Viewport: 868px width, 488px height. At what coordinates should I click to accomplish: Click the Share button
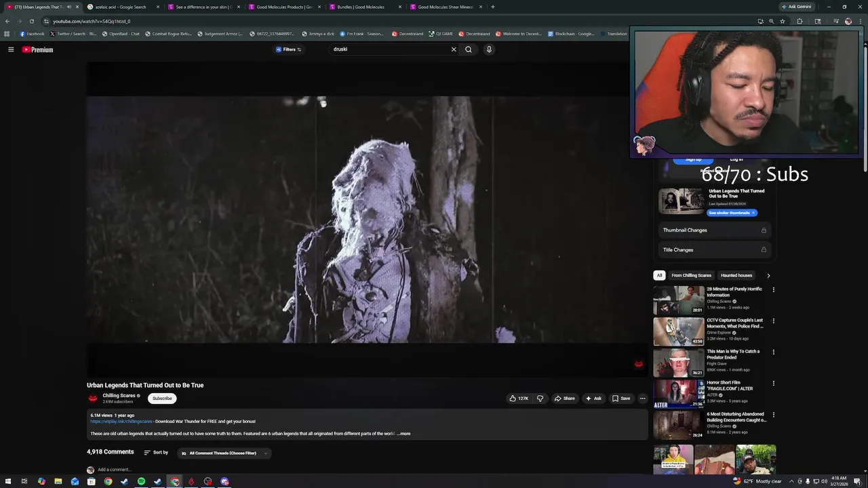tap(564, 399)
